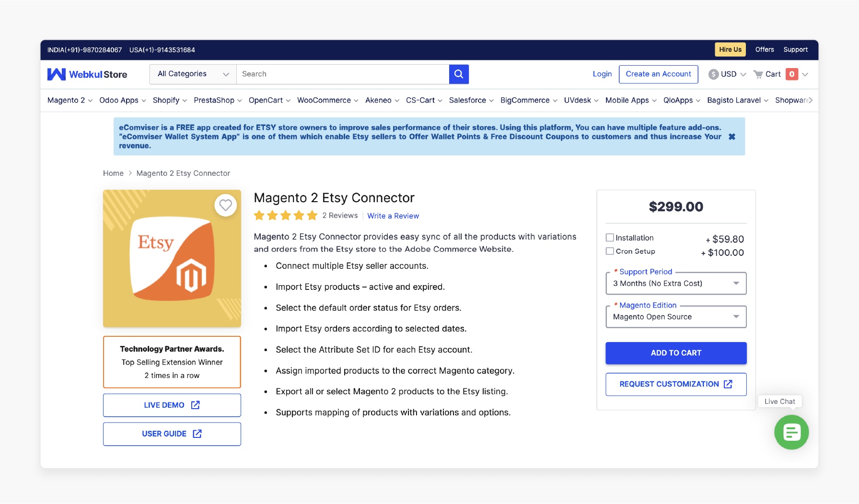Expand the WooCommerce menu
This screenshot has height=504, width=859.
(x=328, y=100)
